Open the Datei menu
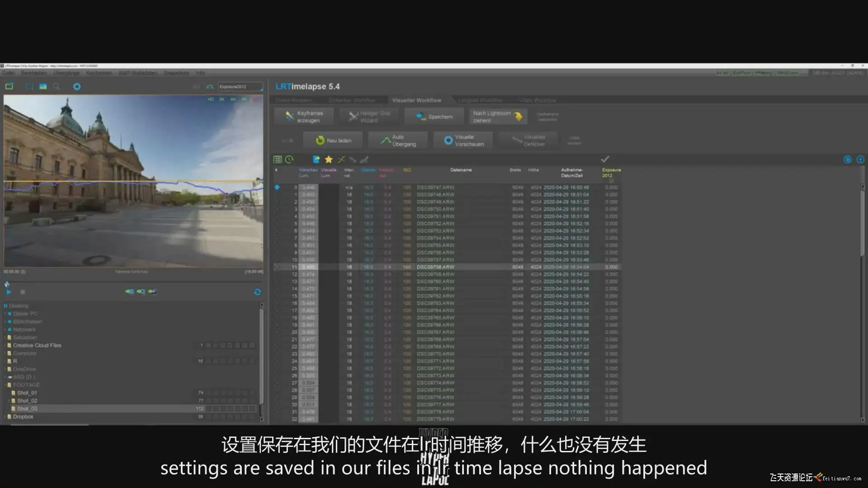 tap(9, 73)
